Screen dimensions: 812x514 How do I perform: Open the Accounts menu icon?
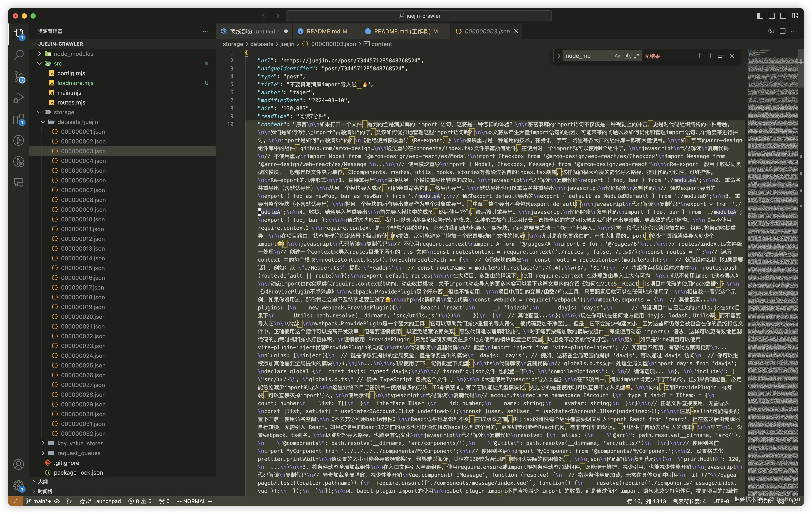(x=19, y=464)
